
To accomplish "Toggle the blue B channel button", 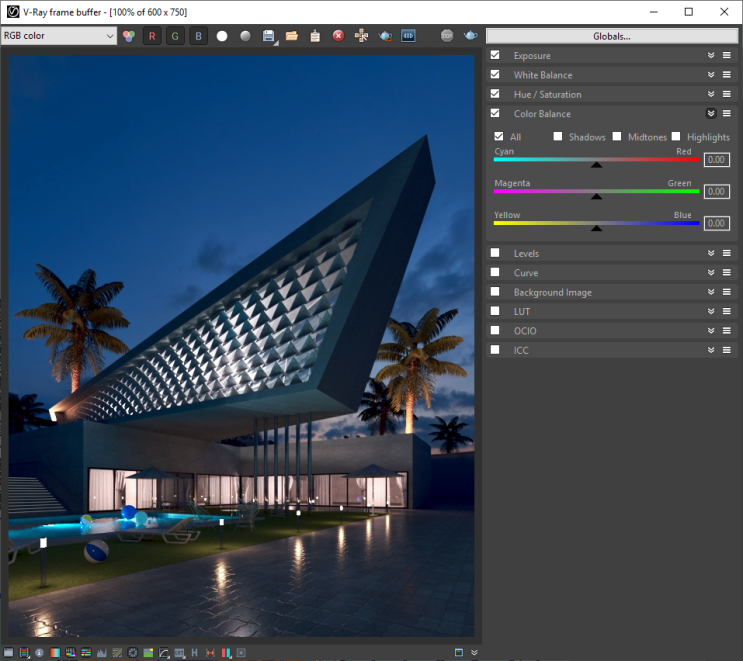I will click(198, 36).
